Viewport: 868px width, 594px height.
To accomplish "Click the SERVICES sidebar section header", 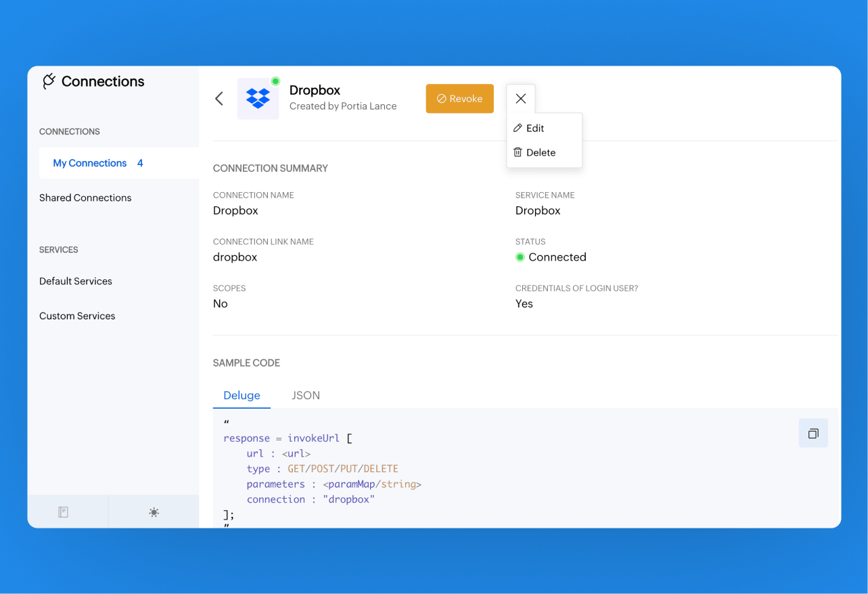I will tap(59, 250).
